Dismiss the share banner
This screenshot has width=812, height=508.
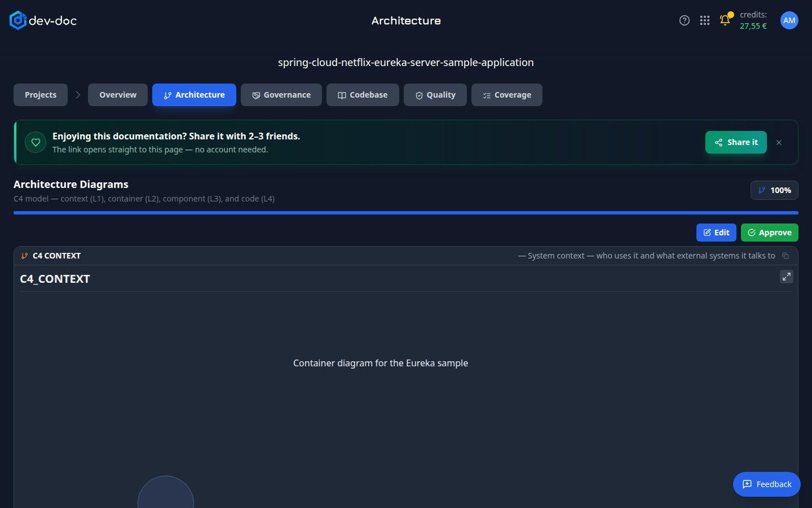coord(779,142)
